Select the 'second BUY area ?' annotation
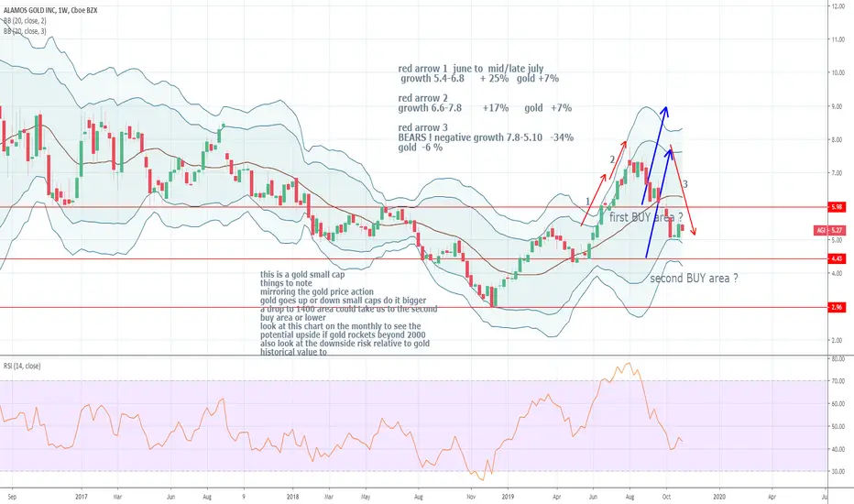 click(x=694, y=279)
